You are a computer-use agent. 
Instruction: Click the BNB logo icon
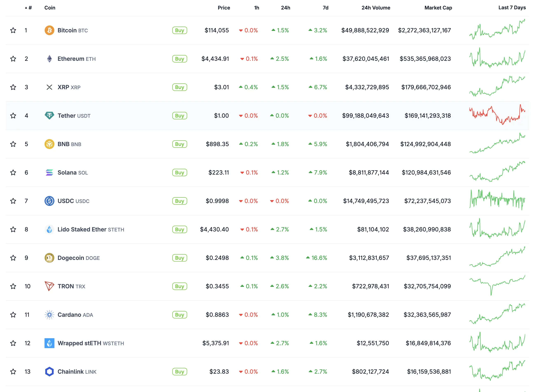(x=49, y=144)
